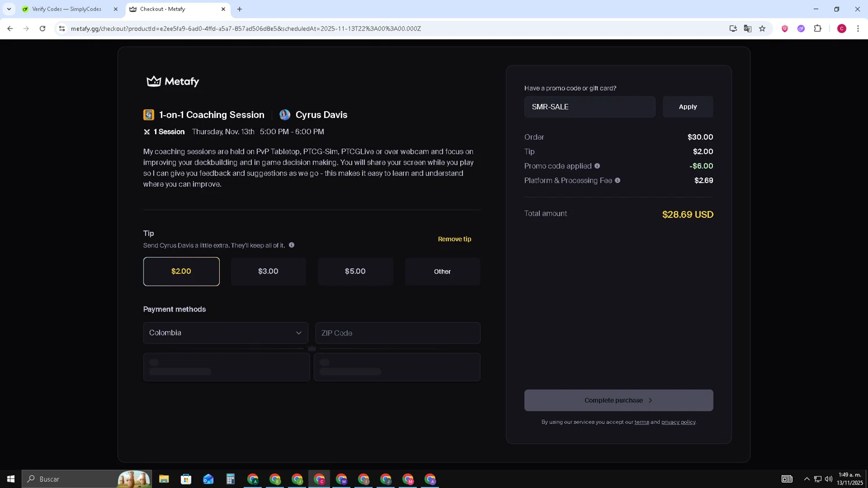Click the 1-on-1 Coaching Session title
Screen dimensions: 868x488
[212, 114]
